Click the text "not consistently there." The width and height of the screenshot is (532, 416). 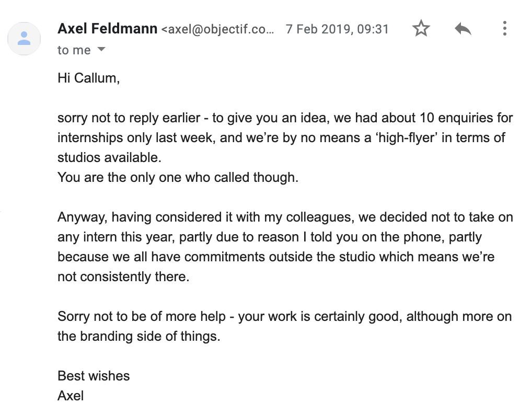123,276
